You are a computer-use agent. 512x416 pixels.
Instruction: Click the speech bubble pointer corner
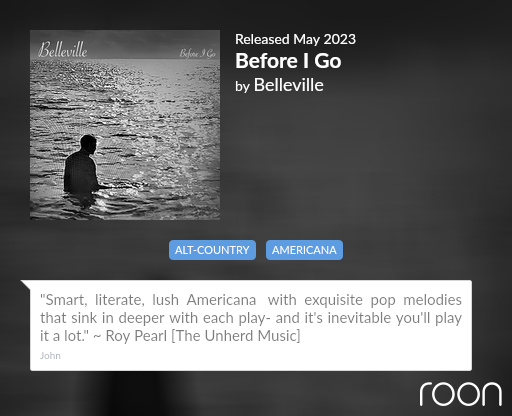click(26, 283)
